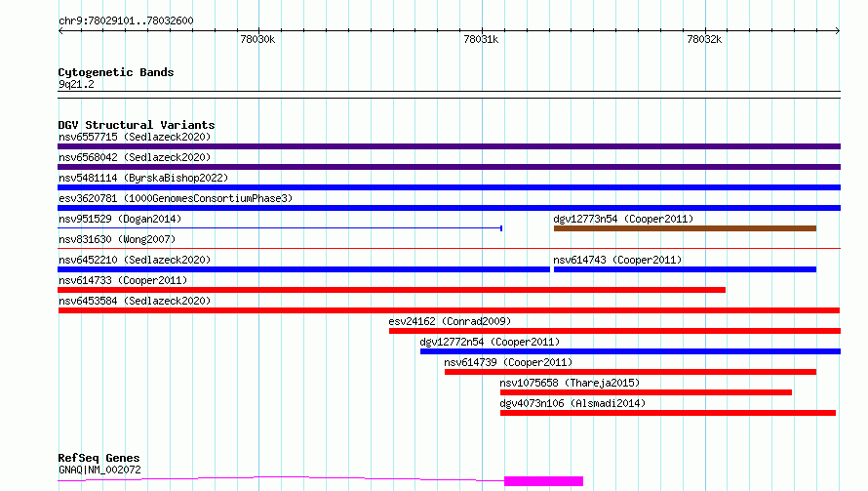Viewport: 868px width, 491px height.
Task: Select the blue esv3620781 variant bar
Action: [x=449, y=208]
